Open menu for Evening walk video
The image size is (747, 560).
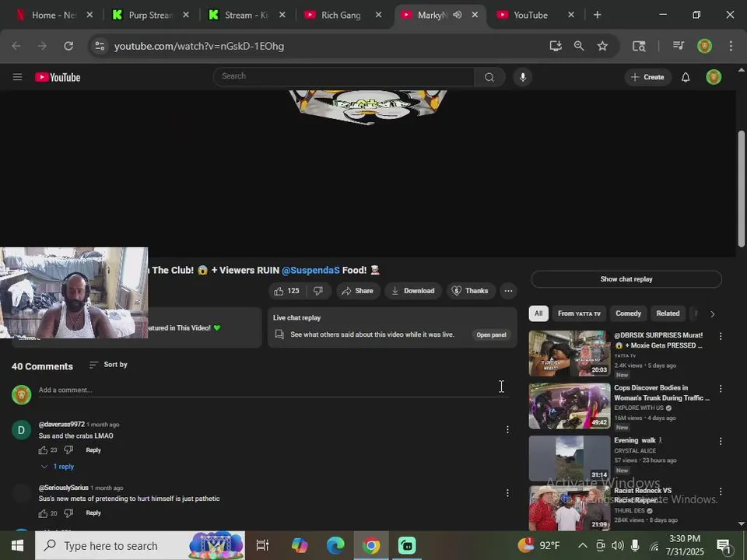point(721,441)
